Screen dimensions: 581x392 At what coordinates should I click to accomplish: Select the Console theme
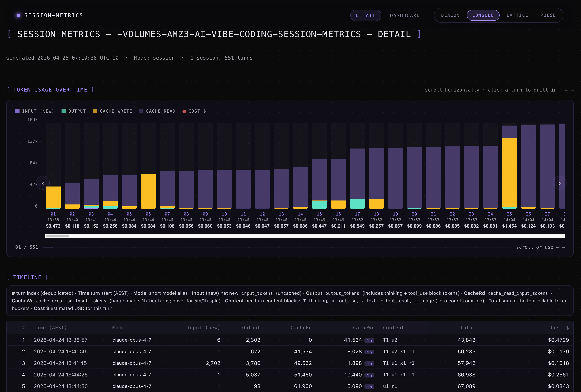click(x=483, y=15)
